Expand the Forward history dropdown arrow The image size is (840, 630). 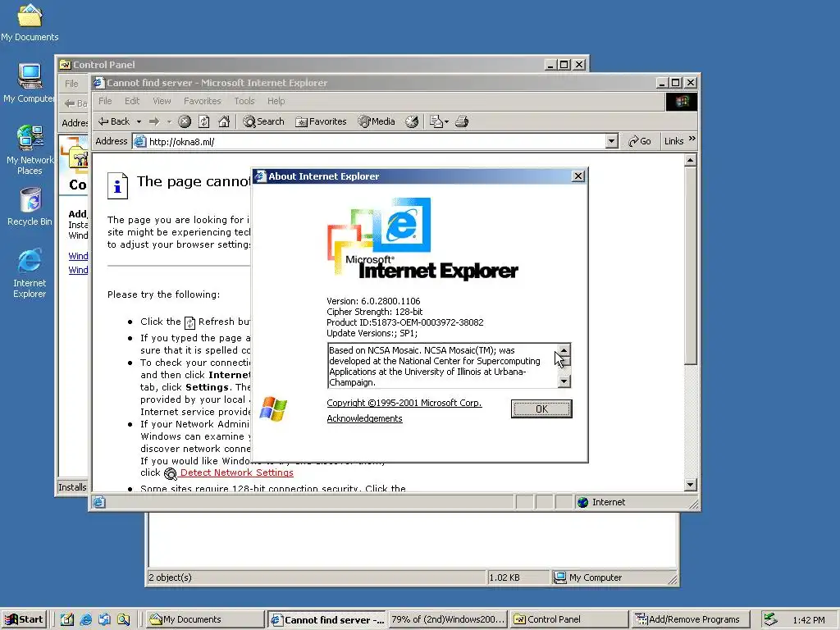pyautogui.click(x=169, y=121)
